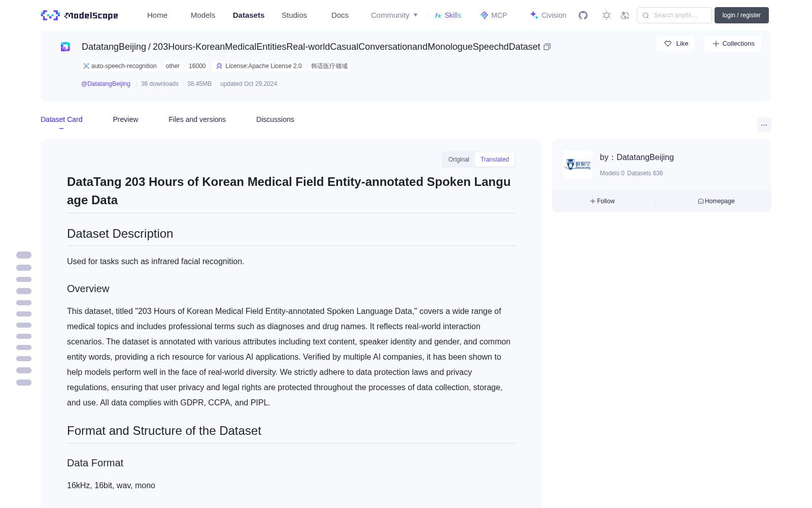Select the Translated description option
The width and height of the screenshot is (812, 508).
(495, 160)
